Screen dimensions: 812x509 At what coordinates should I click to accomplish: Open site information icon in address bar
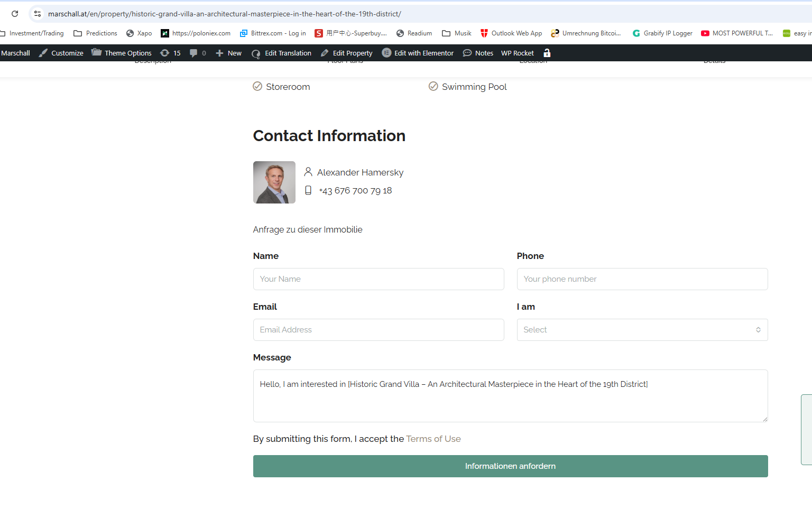tap(38, 14)
